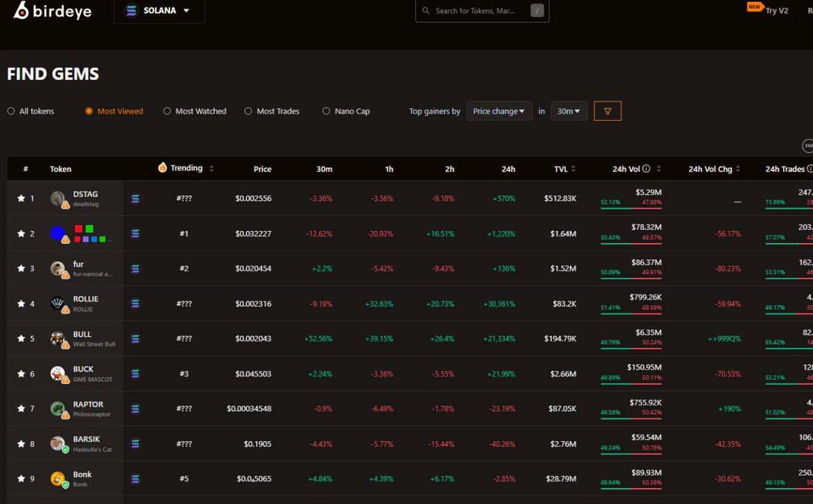The image size is (813, 504).
Task: Click the Token column header
Action: 60,169
